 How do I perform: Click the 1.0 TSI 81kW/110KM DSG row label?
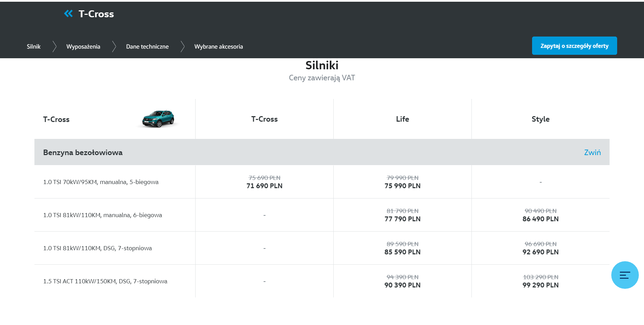pyautogui.click(x=97, y=248)
